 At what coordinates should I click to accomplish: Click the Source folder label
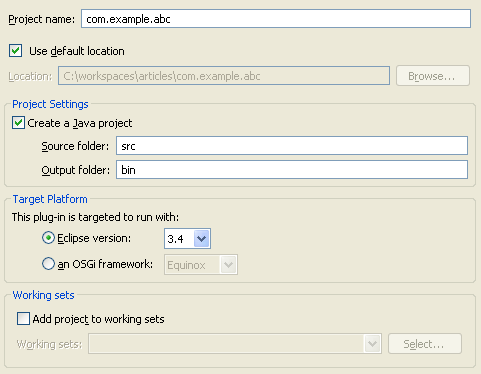point(75,146)
